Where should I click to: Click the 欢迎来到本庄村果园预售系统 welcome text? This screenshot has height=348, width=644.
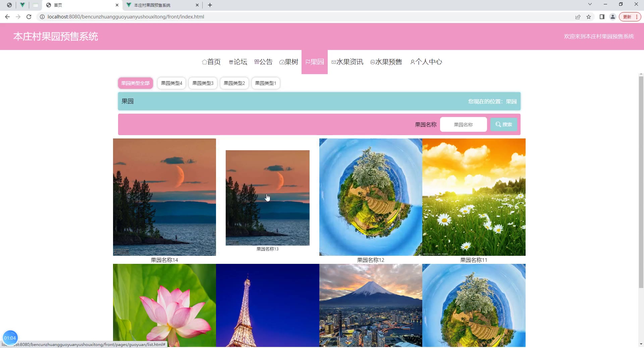pos(599,36)
